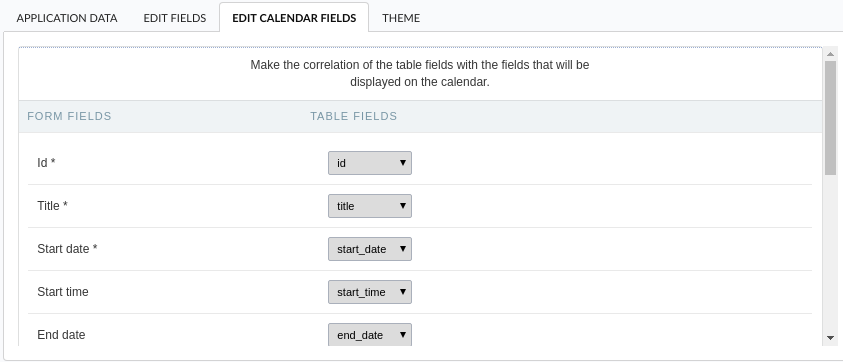Open the Edit Fields tab
The image size is (843, 362).
click(175, 18)
